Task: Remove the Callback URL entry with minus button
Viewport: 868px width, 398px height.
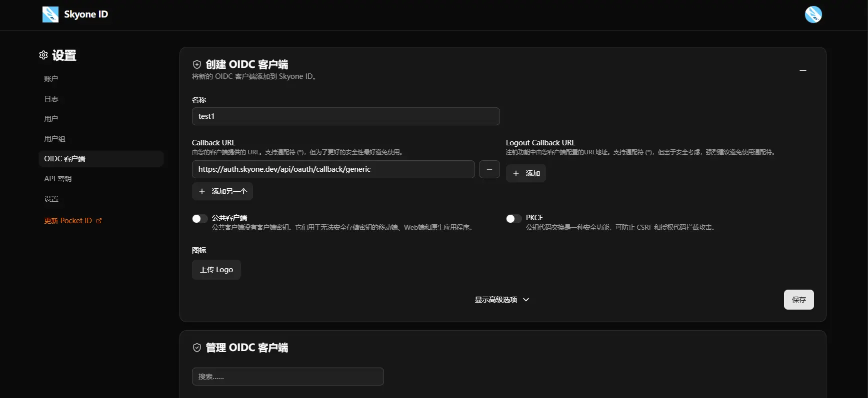Action: 489,169
